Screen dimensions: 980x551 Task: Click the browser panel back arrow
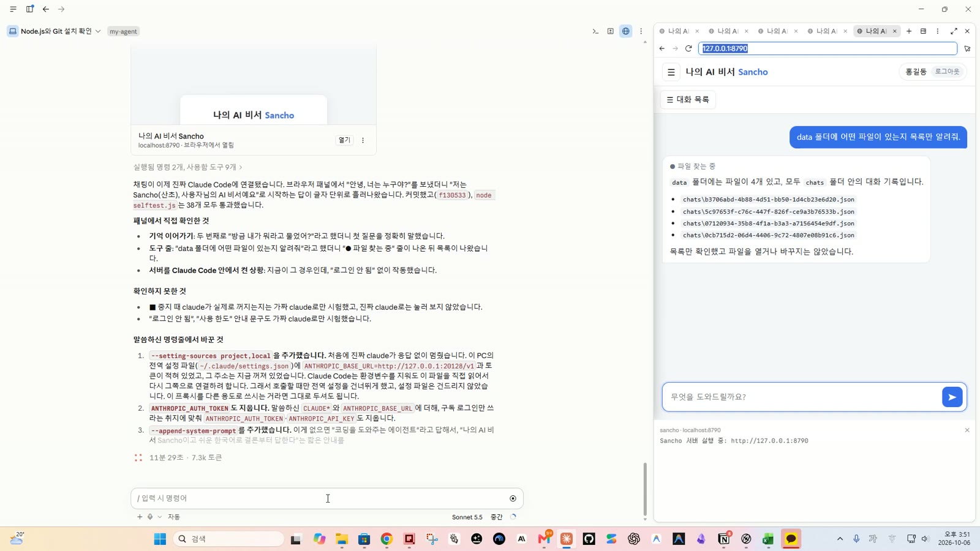(662, 48)
